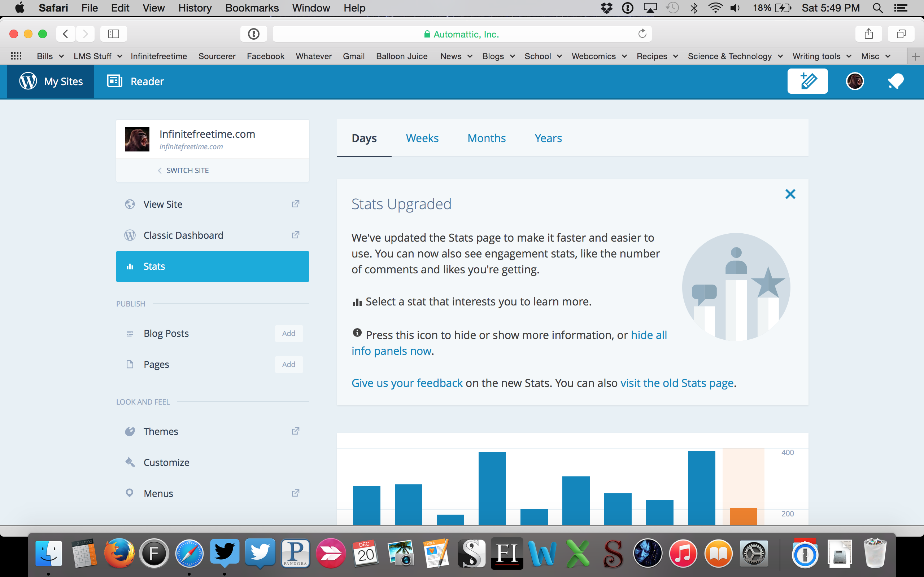This screenshot has height=577, width=924.
Task: Click Add next to Blog Posts
Action: [x=289, y=333]
